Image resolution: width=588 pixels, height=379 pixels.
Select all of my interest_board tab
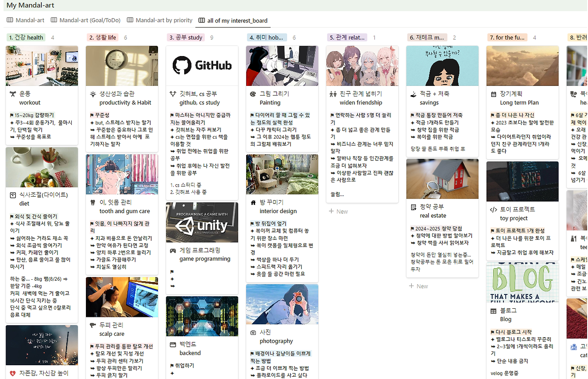coord(233,21)
